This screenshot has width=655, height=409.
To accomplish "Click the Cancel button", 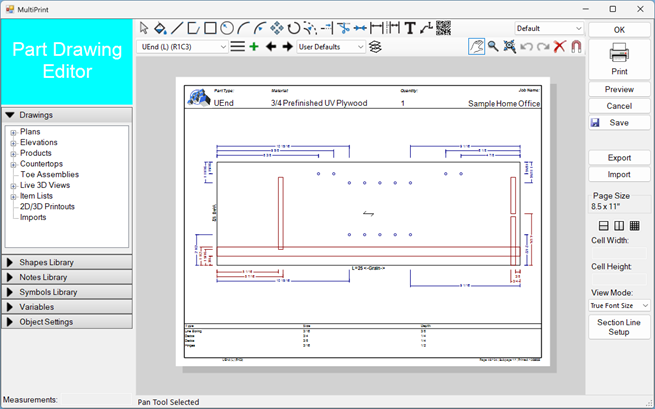I will 619,106.
